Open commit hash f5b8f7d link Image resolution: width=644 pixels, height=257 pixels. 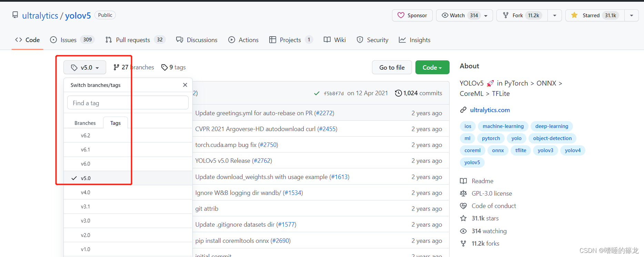tap(334, 93)
